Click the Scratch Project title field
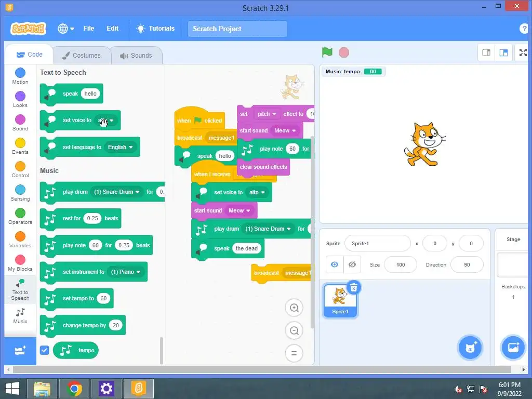 tap(237, 29)
